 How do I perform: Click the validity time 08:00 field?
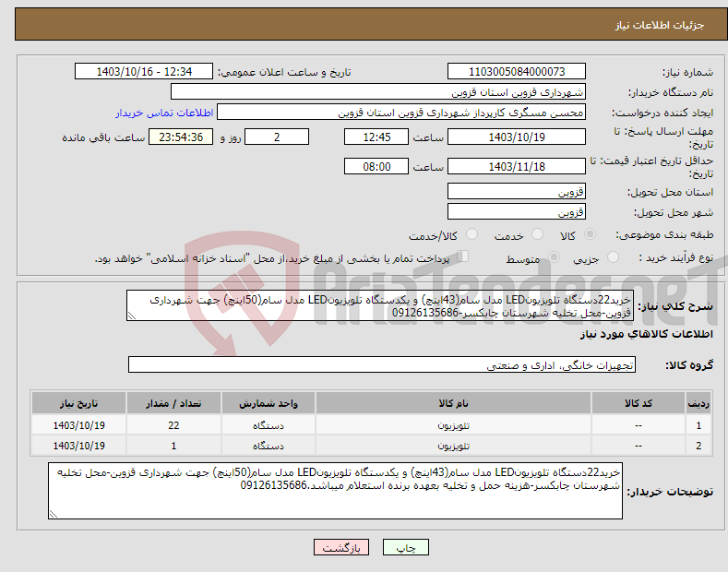(376, 166)
